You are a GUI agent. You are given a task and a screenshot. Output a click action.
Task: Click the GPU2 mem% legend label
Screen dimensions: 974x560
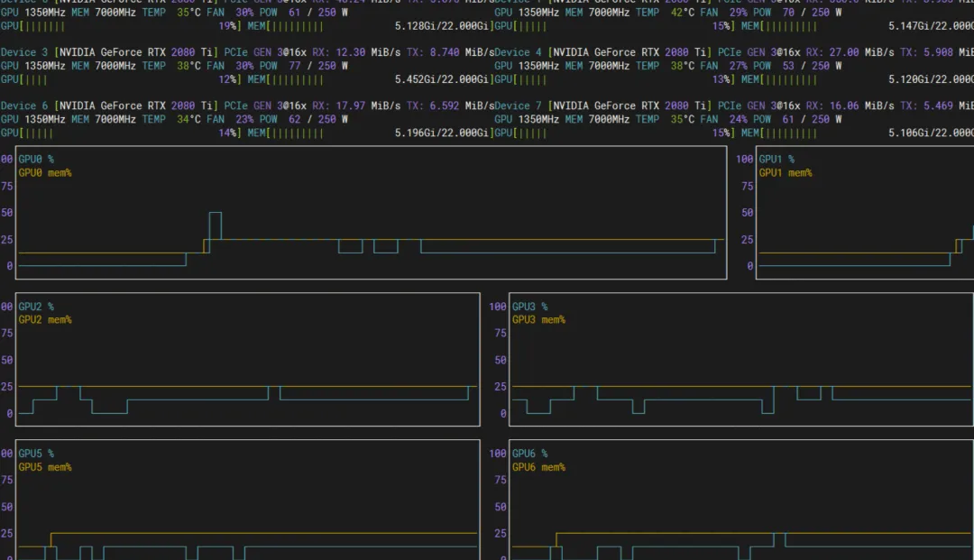45,320
